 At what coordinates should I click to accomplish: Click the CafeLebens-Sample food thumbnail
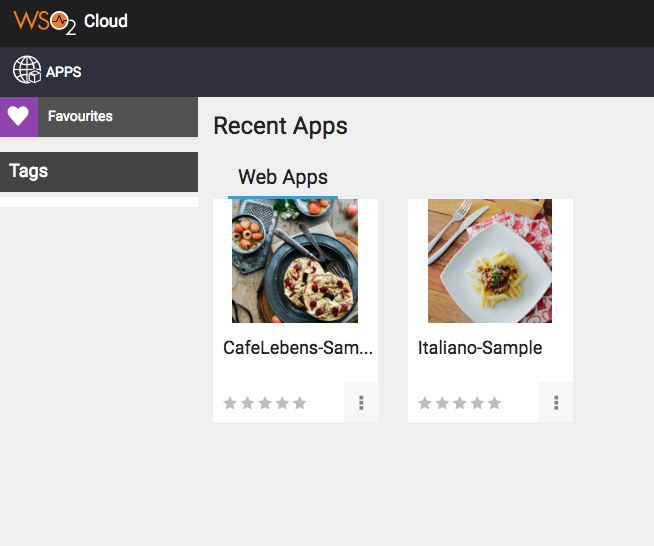point(295,261)
